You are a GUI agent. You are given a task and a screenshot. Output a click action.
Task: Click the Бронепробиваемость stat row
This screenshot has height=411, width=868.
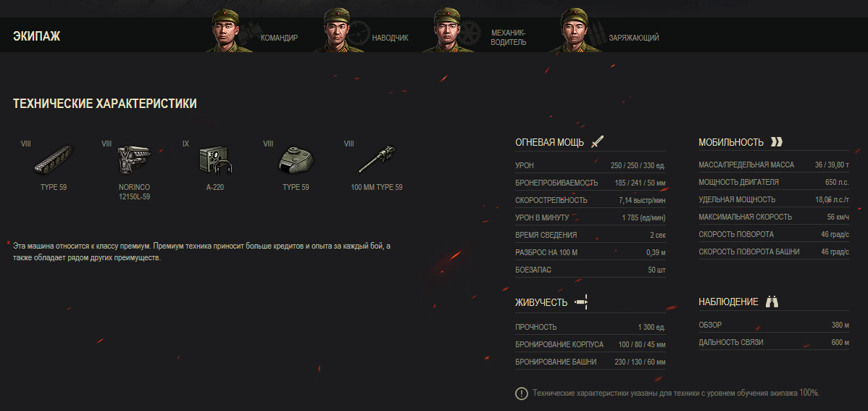590,183
